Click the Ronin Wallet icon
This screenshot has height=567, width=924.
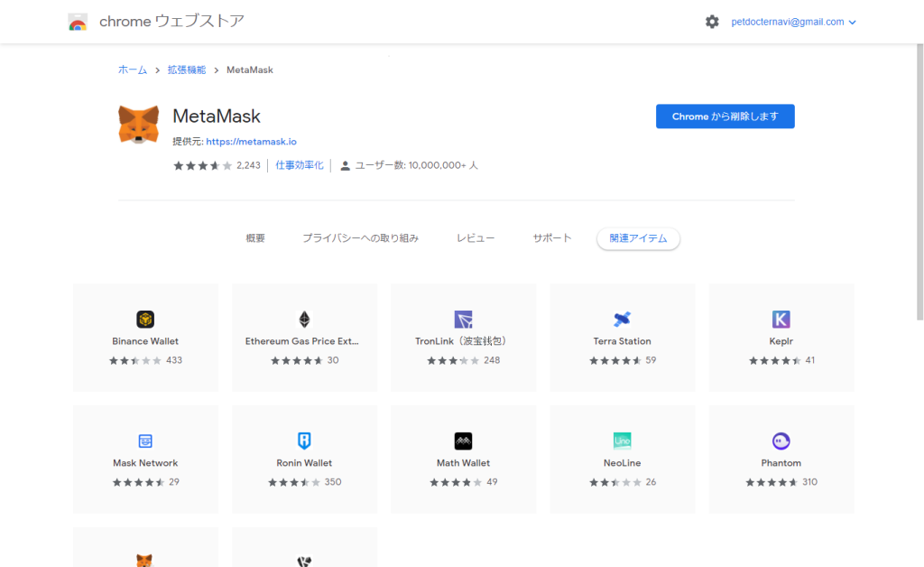(304, 441)
